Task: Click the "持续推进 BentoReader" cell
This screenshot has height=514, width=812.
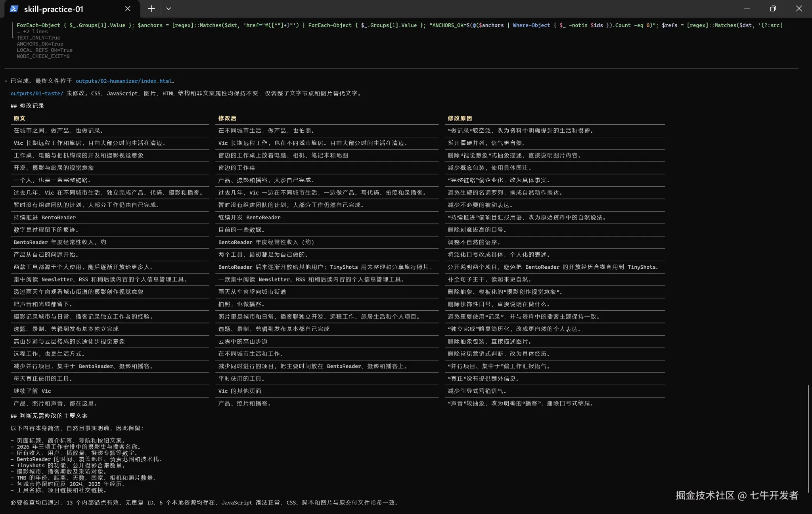Action: tap(45, 218)
